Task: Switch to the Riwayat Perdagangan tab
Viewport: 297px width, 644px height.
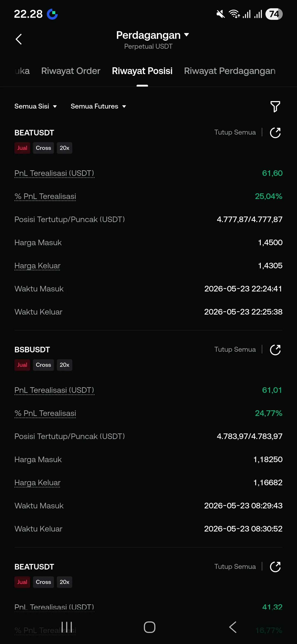Action: point(230,71)
